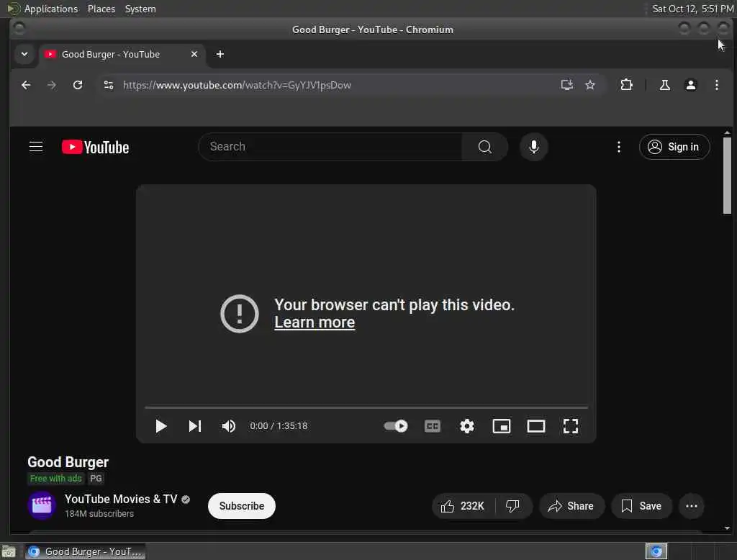Open the Applications menu
The height and width of the screenshot is (560, 737).
(x=43, y=9)
